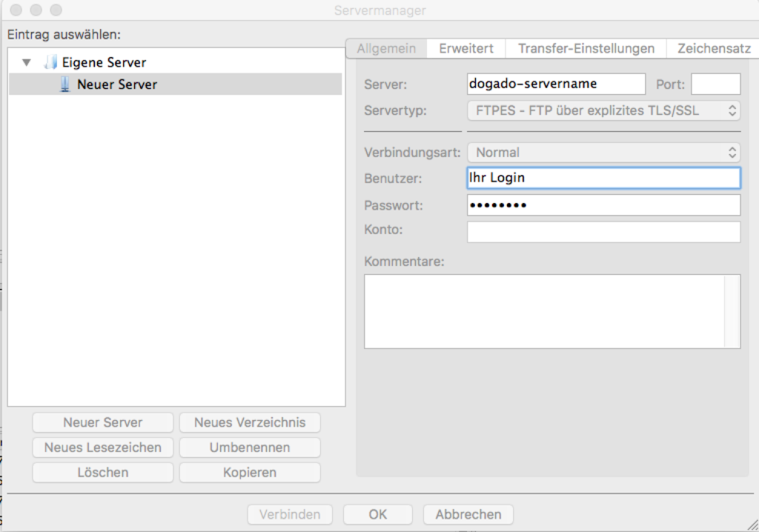This screenshot has height=532, width=759.
Task: Open the Zeichensatz tab
Action: (712, 48)
